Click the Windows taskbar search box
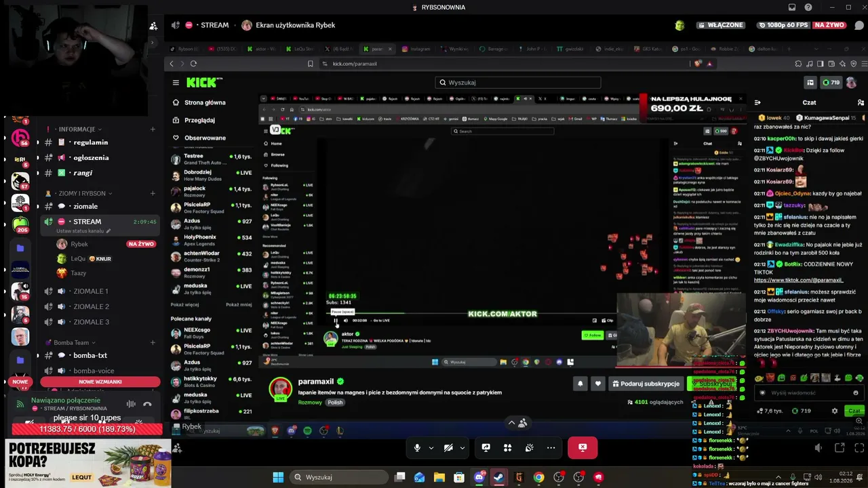This screenshot has width=868, height=488. 340,477
